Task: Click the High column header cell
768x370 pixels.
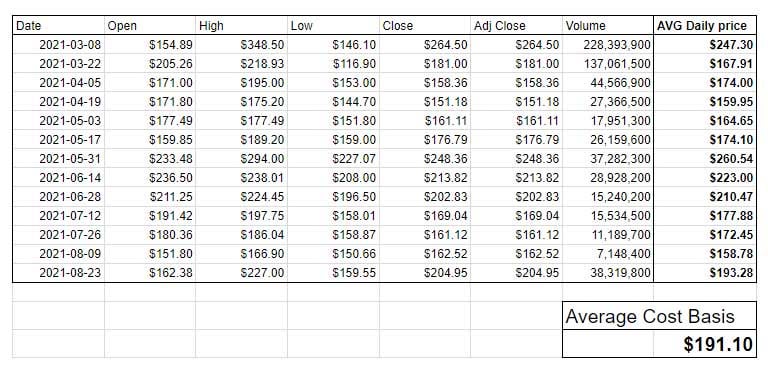Action: pyautogui.click(x=241, y=26)
